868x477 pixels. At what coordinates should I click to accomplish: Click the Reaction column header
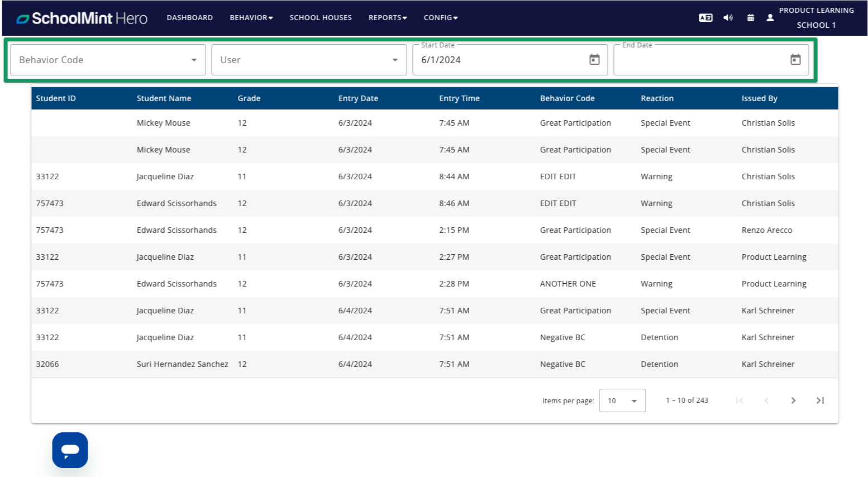(x=657, y=98)
